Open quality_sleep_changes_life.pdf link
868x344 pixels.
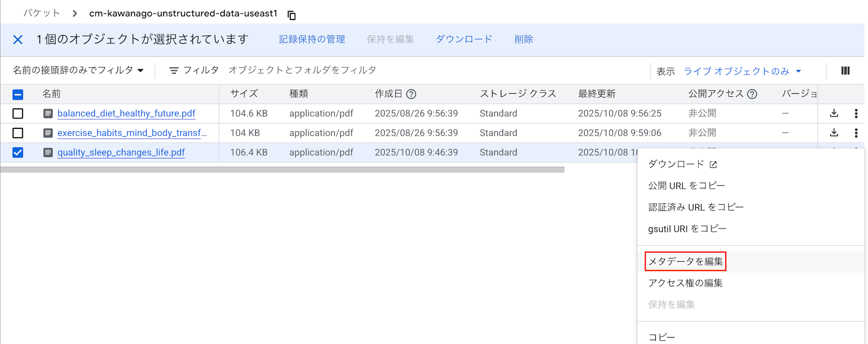tap(121, 152)
